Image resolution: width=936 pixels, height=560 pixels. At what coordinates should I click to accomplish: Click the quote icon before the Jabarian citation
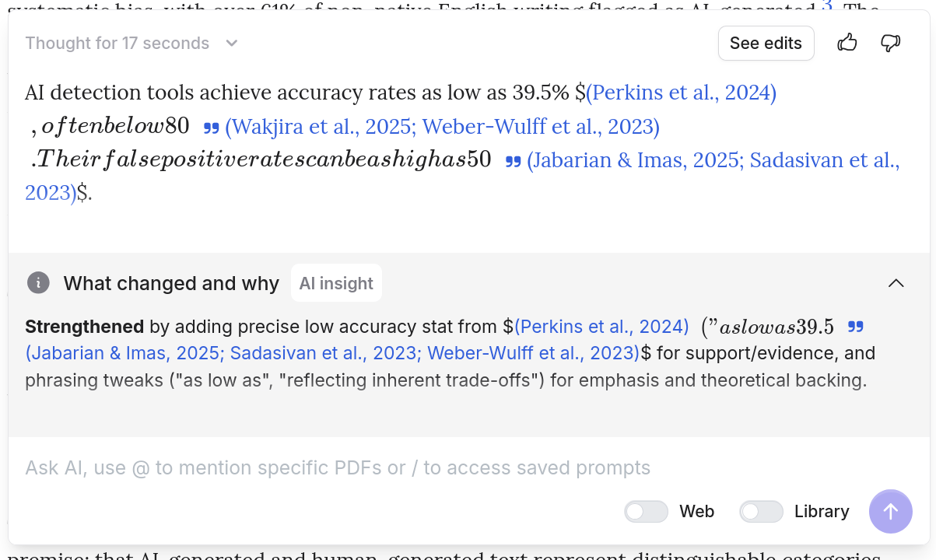tap(513, 160)
